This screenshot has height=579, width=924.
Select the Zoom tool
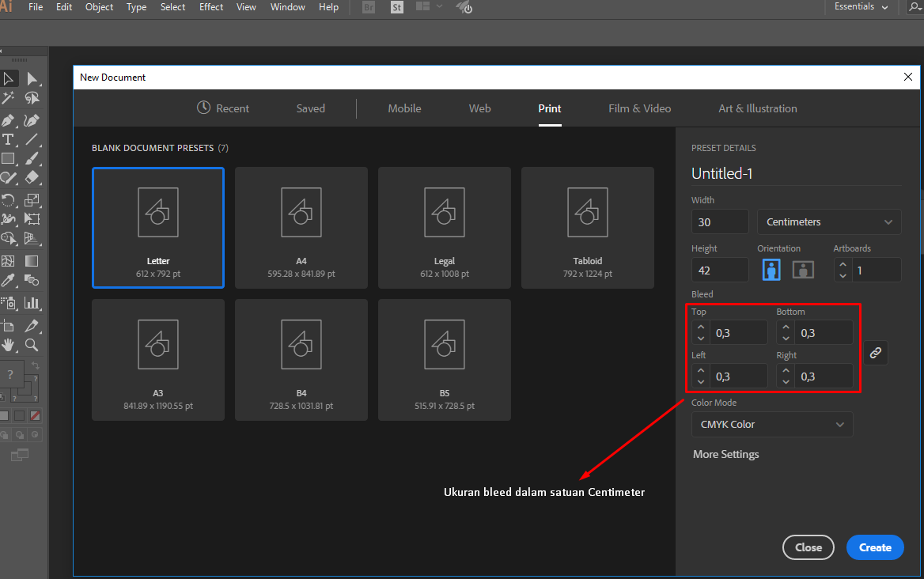point(32,345)
